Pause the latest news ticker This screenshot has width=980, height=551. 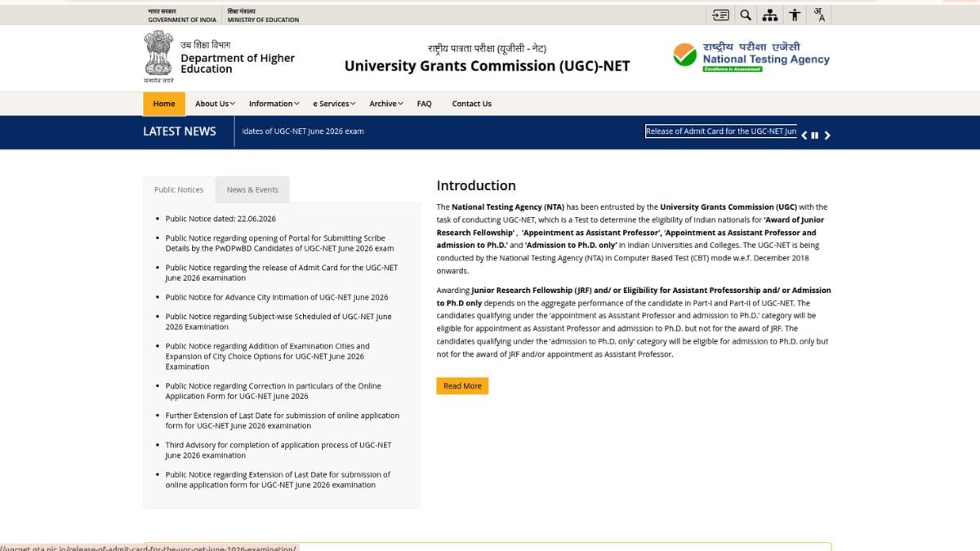(x=815, y=136)
